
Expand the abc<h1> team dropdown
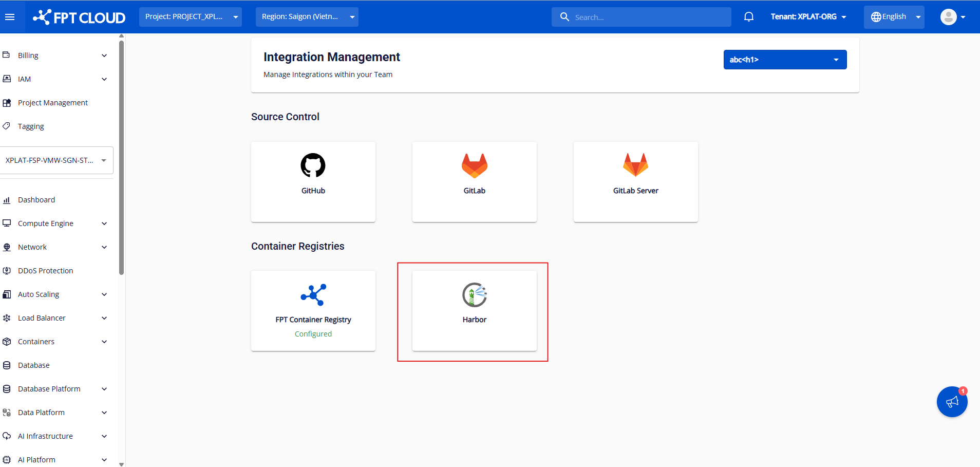click(784, 60)
